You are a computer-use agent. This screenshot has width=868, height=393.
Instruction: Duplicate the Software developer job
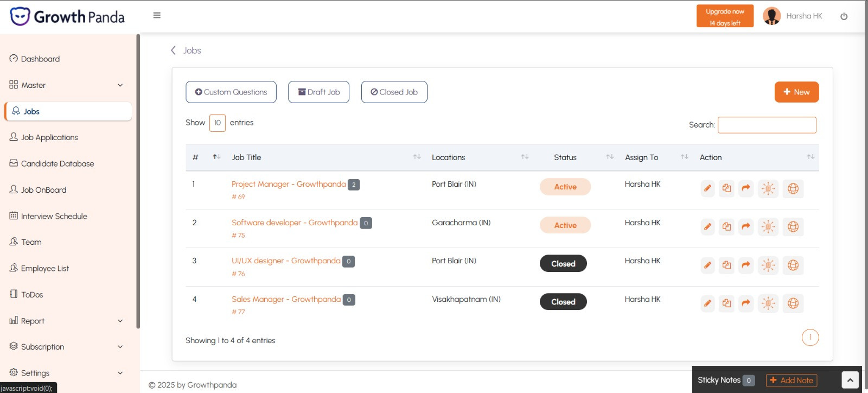pos(726,226)
